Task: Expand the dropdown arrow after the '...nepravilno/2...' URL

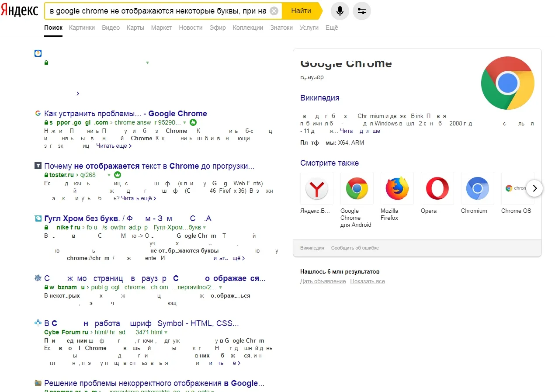Action: [220, 288]
